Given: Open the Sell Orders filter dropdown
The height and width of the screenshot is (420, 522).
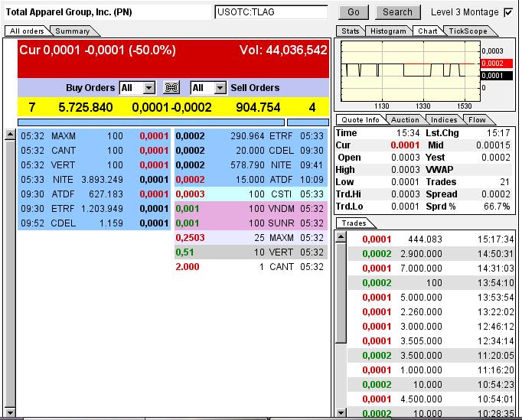Looking at the screenshot, I should pyautogui.click(x=220, y=88).
